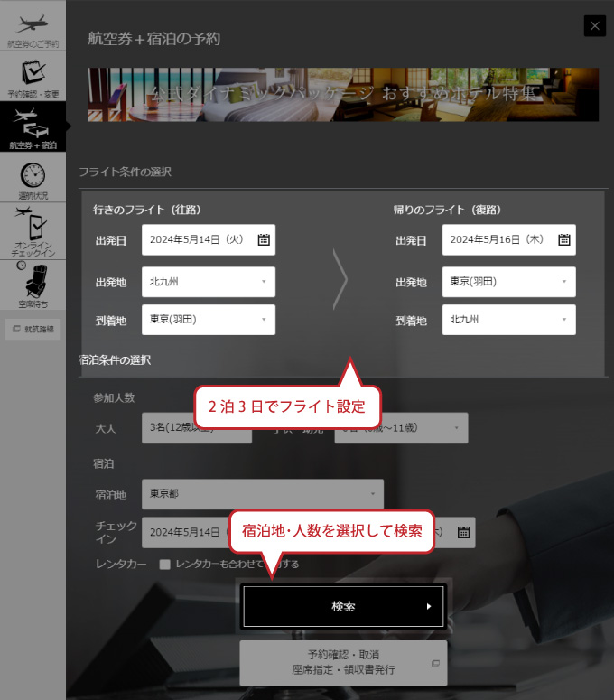The width and height of the screenshot is (614, 700).
Task: Select the 予約確認・変更 sidebar icon
Action: (33, 78)
